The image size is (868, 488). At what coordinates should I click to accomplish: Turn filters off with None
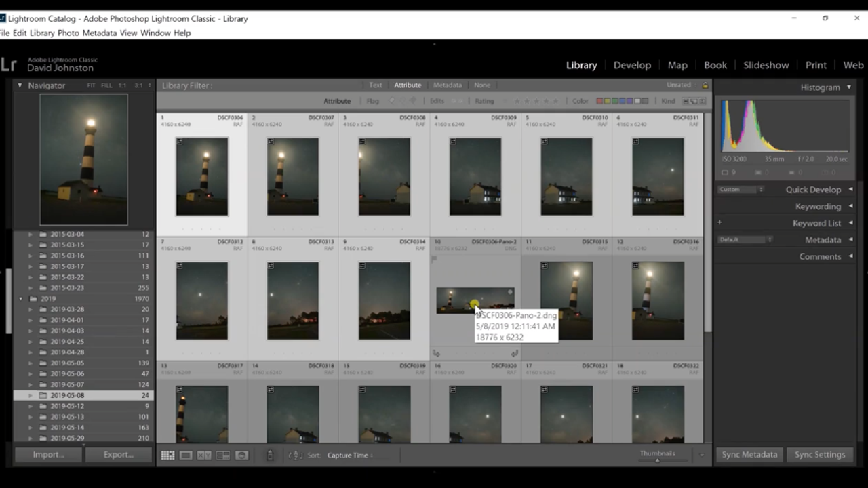click(482, 85)
